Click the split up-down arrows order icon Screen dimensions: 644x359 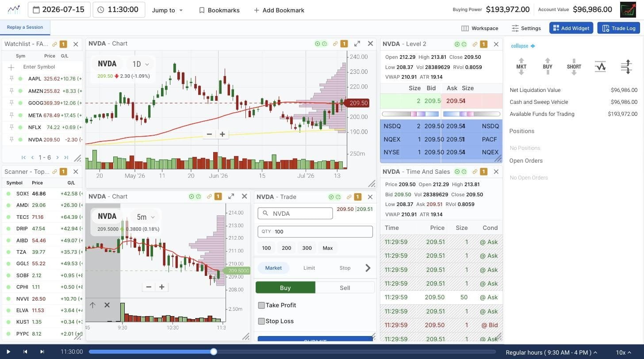click(x=626, y=67)
